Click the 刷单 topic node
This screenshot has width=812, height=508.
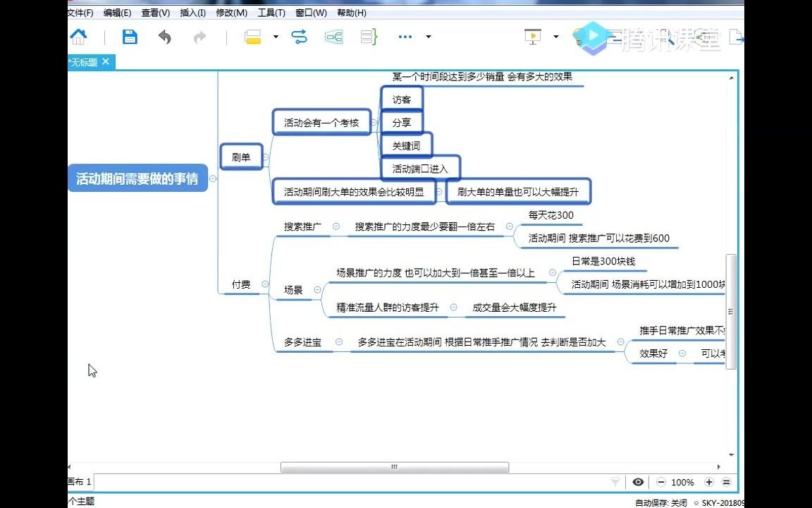[x=242, y=157]
